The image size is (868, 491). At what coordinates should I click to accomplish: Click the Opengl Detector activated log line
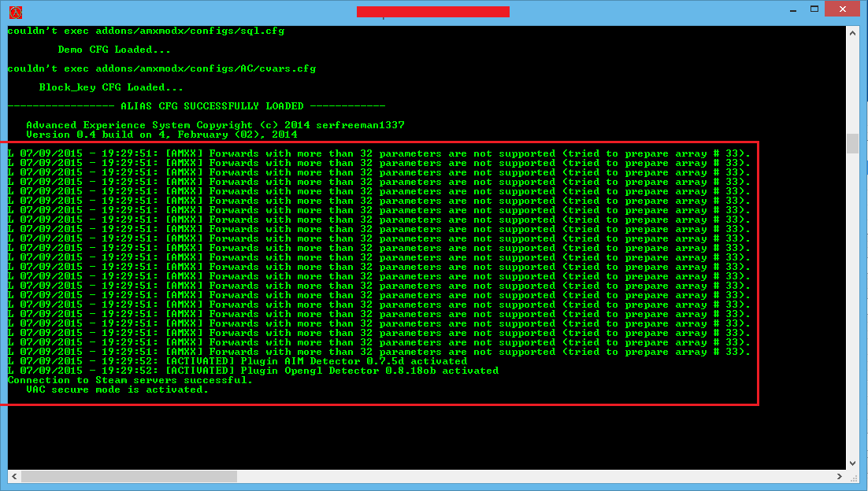(253, 371)
